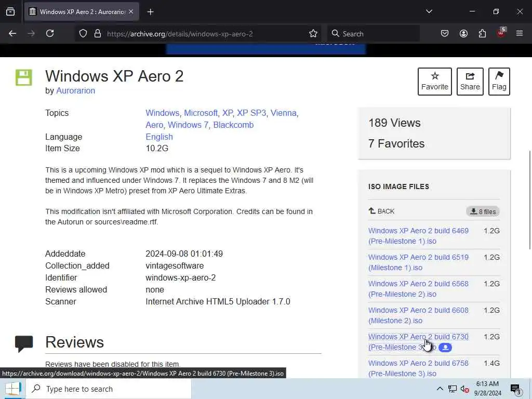Open muted volume tray icon
The width and height of the screenshot is (532, 399).
click(x=464, y=389)
